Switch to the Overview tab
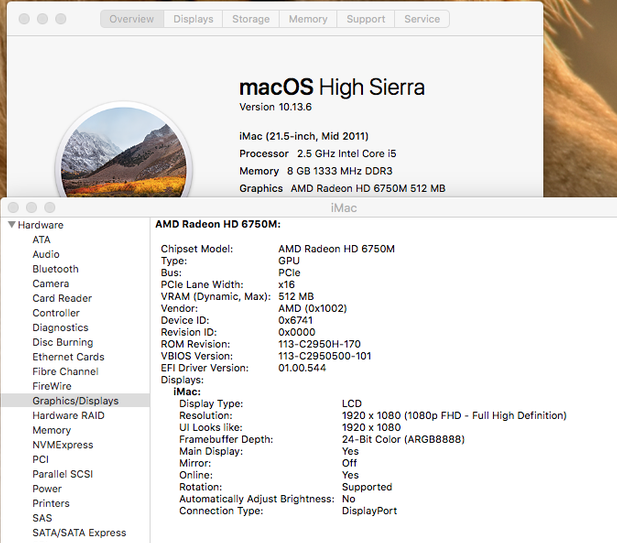 coord(132,19)
